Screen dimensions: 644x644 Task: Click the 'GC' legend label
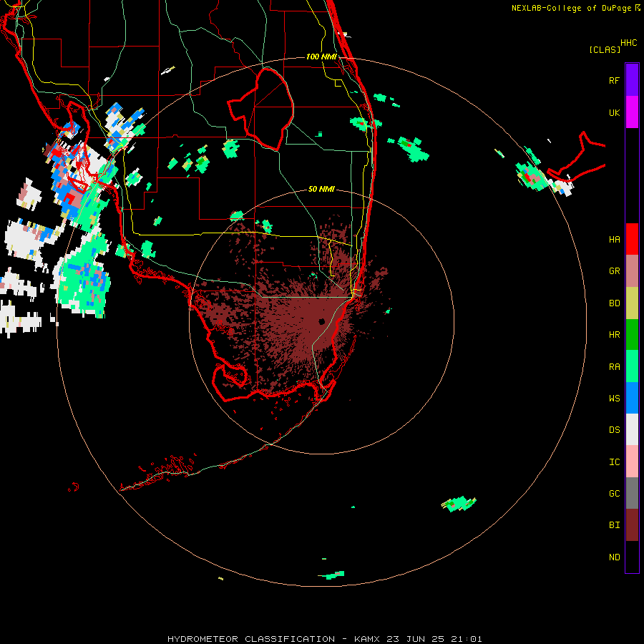614,494
